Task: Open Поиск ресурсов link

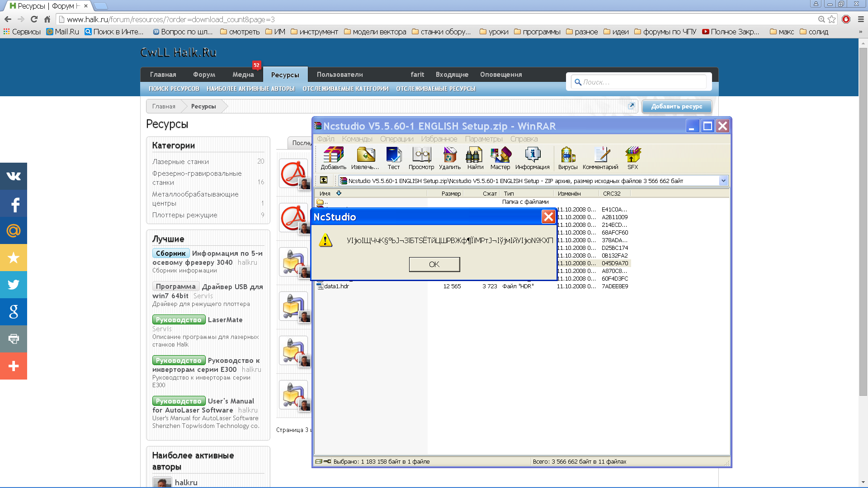Action: (174, 89)
